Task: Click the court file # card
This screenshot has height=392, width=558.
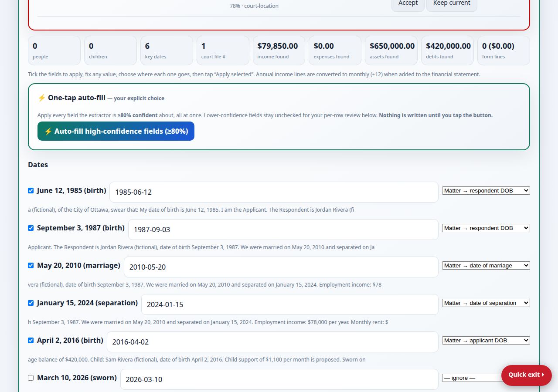Action: [x=223, y=51]
